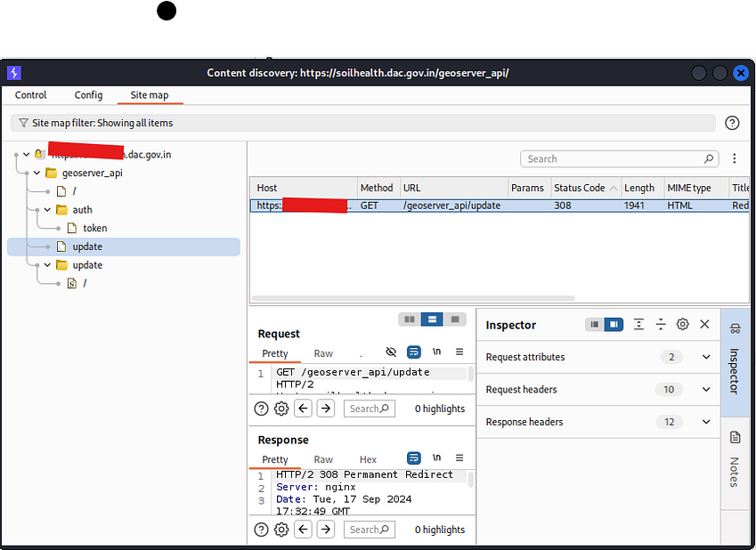756x550 pixels.
Task: Switch to the Config tab
Action: pyautogui.click(x=88, y=95)
